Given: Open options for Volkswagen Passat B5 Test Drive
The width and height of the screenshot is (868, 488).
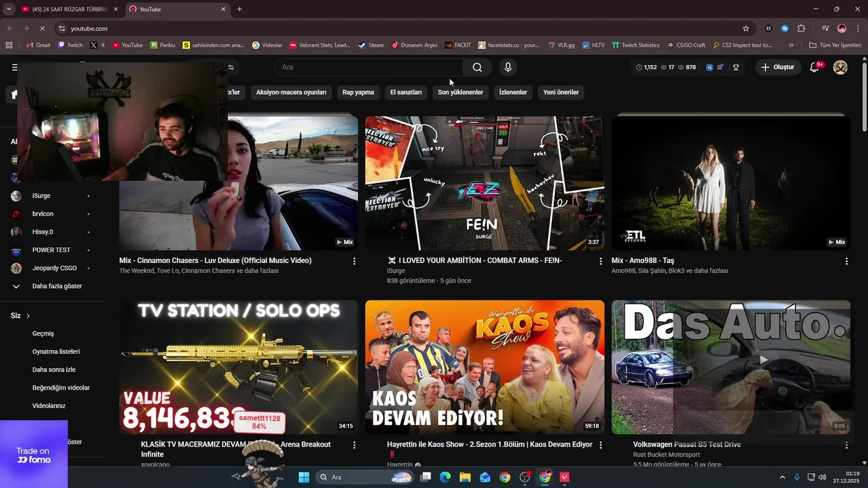Looking at the screenshot, I should tap(846, 445).
